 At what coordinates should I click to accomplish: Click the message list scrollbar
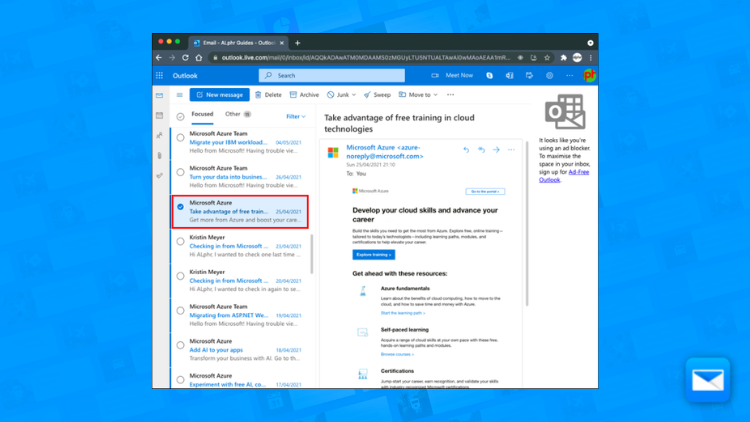tap(312, 254)
